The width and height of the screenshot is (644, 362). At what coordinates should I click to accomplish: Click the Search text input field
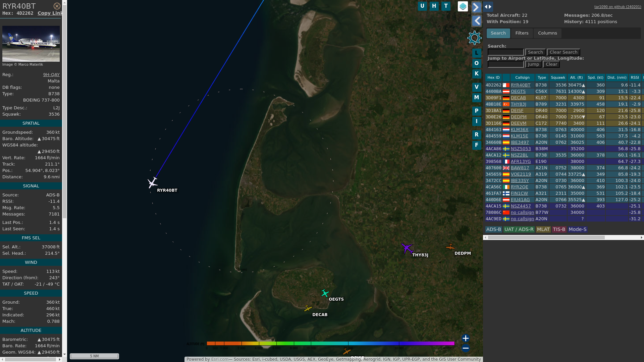click(505, 52)
